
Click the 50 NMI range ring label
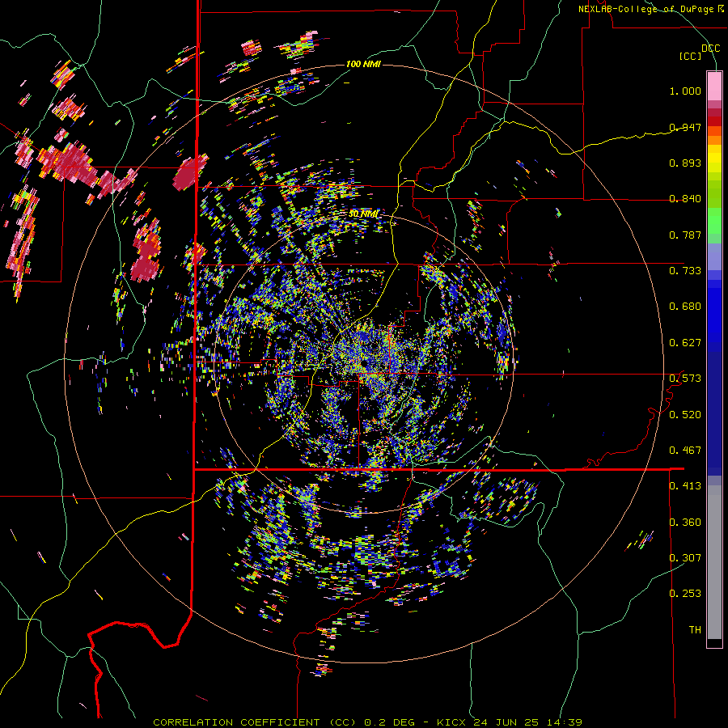[363, 214]
